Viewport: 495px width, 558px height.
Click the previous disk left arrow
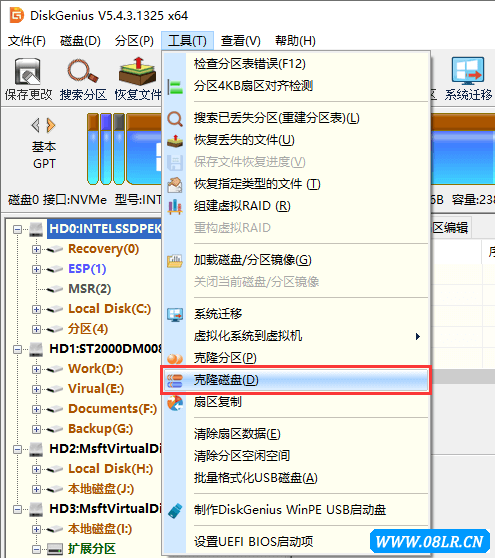[36, 125]
